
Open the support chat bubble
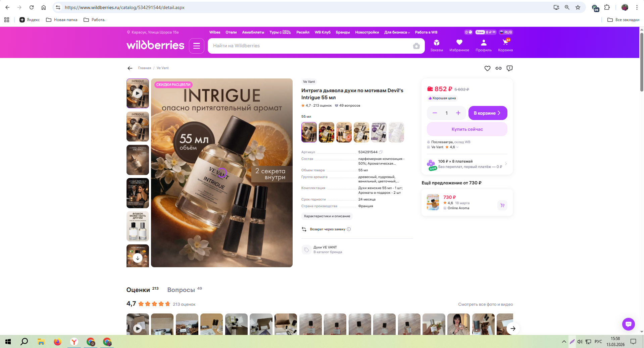628,324
